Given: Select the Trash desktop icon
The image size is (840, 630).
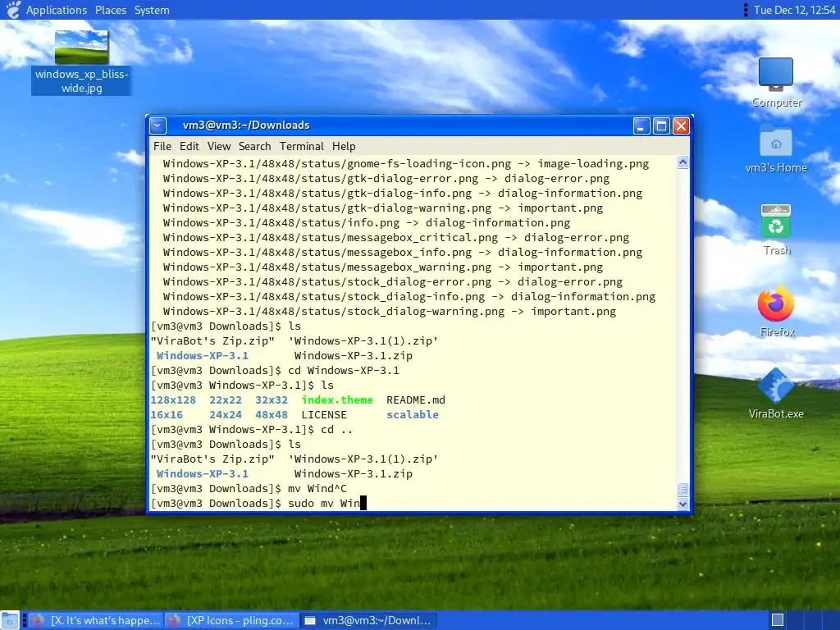Looking at the screenshot, I should click(776, 231).
